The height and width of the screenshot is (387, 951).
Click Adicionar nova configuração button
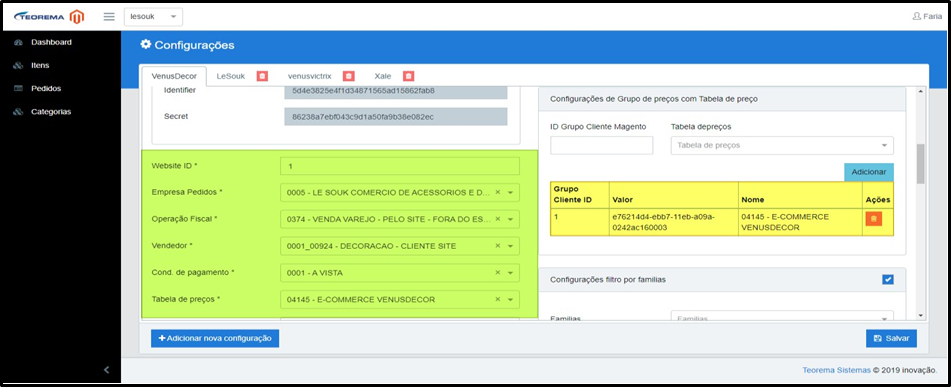[215, 338]
